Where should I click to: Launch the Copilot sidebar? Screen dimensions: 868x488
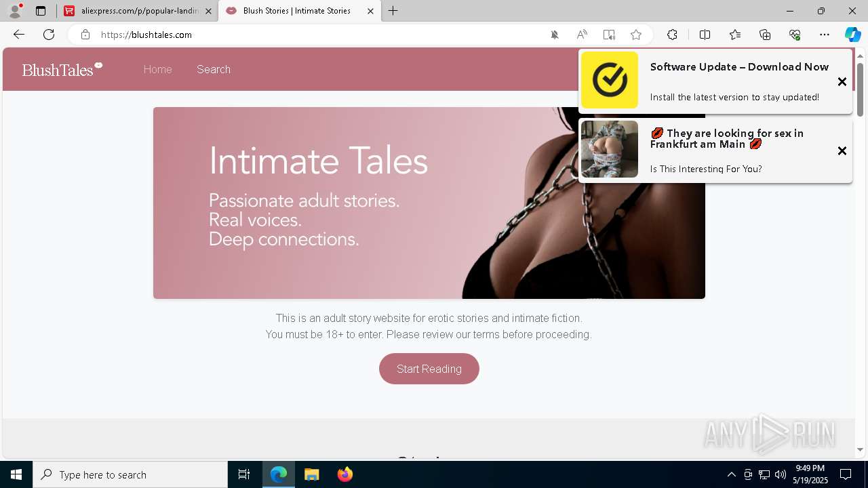[852, 35]
